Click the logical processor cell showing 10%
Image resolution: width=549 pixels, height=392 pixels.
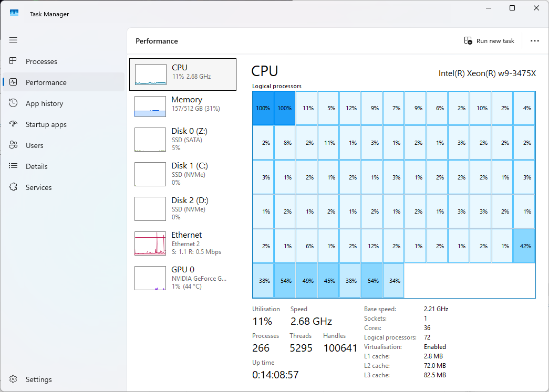(481, 108)
